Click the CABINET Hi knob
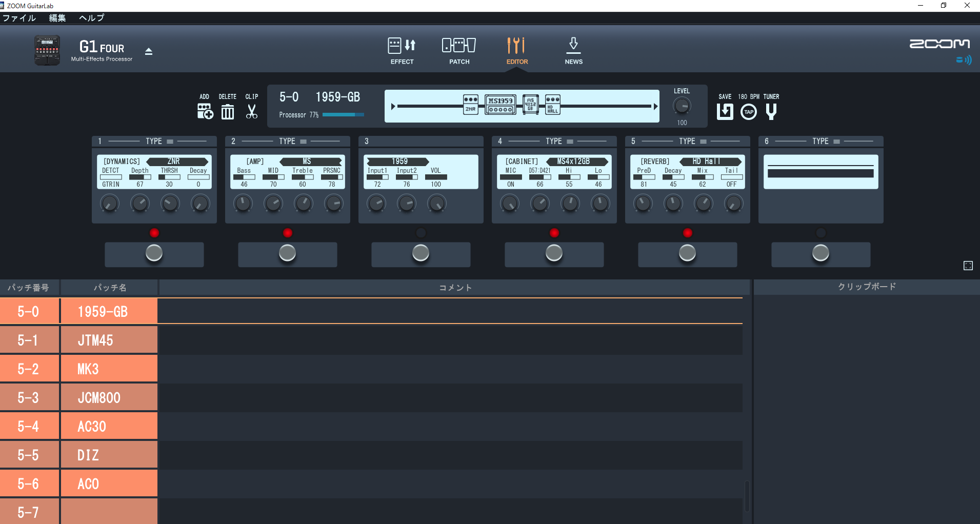Viewport: 980px width, 524px height. coord(570,204)
